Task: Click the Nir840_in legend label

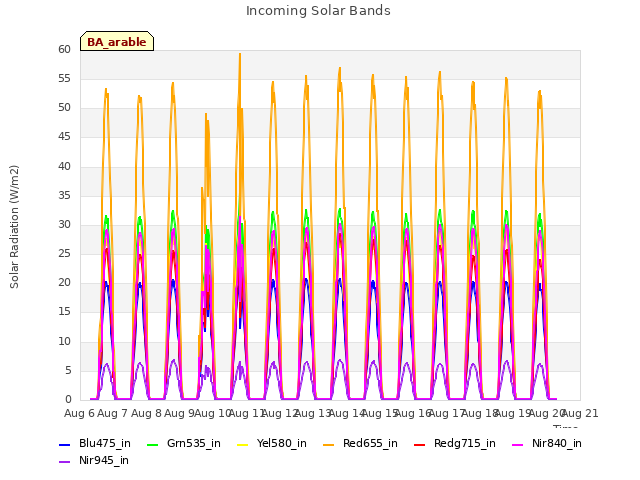Action: click(x=557, y=444)
